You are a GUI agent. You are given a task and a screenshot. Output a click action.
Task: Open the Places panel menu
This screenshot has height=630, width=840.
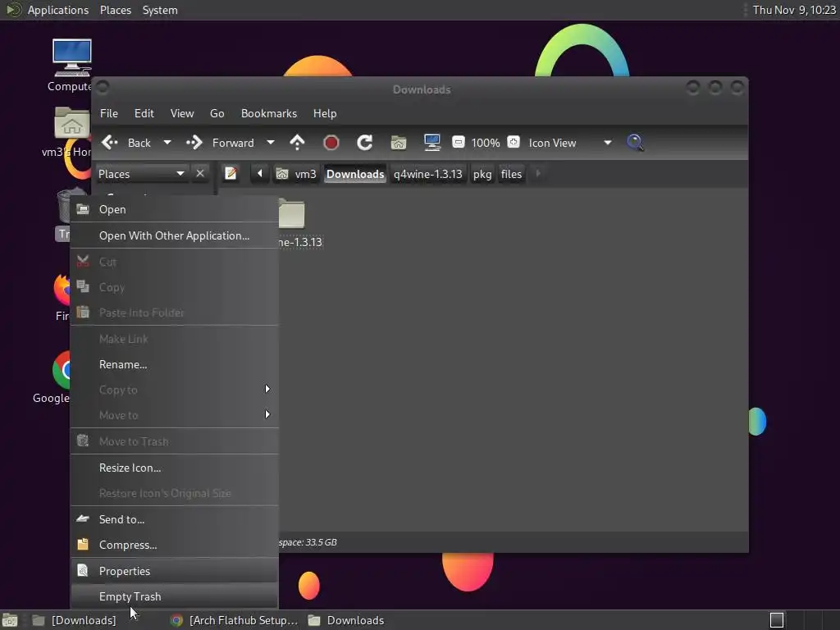[115, 10]
